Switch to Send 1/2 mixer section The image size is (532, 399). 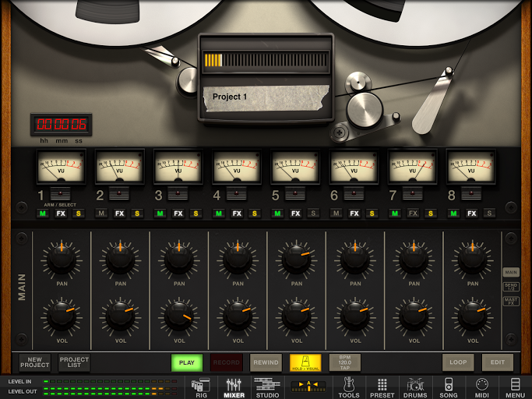(x=511, y=287)
